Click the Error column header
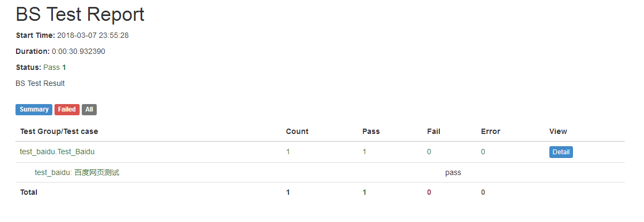Image resolution: width=644 pixels, height=222 pixels. [491, 131]
